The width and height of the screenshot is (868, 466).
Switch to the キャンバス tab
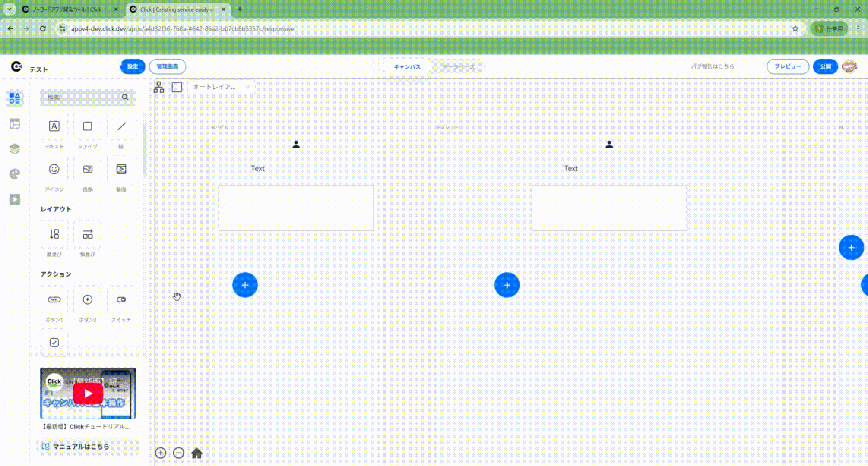click(407, 67)
